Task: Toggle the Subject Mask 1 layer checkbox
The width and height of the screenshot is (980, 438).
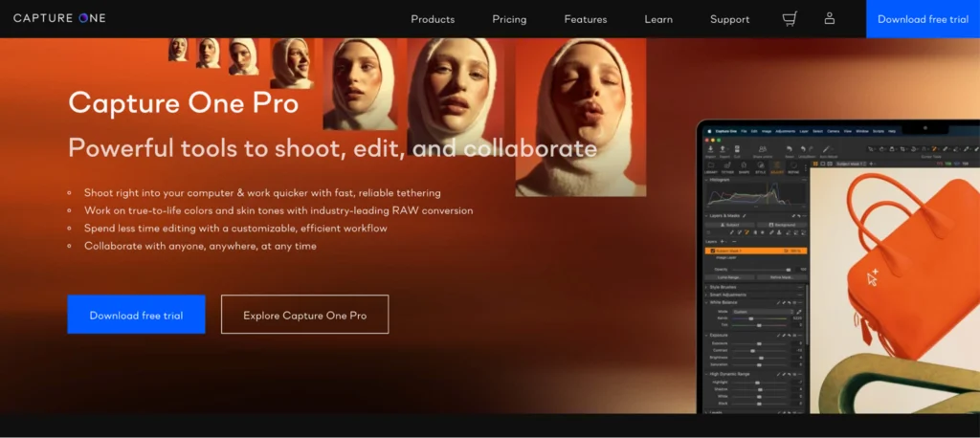Action: click(x=712, y=251)
